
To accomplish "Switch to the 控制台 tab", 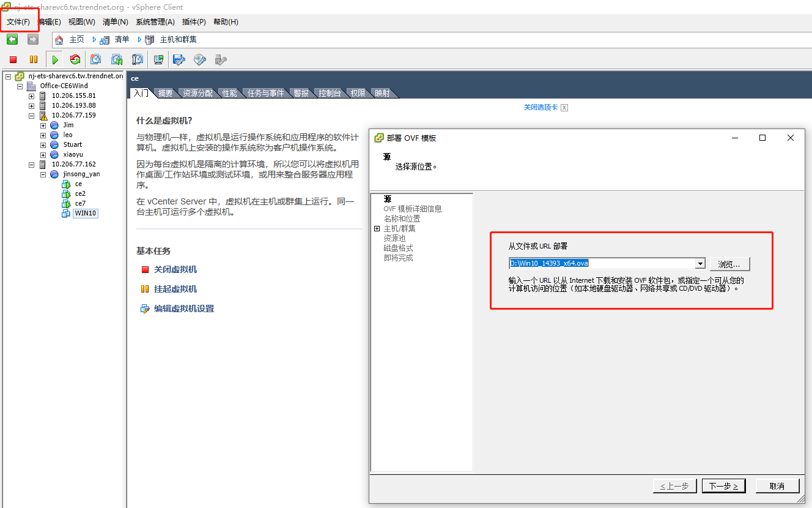I will (330, 93).
